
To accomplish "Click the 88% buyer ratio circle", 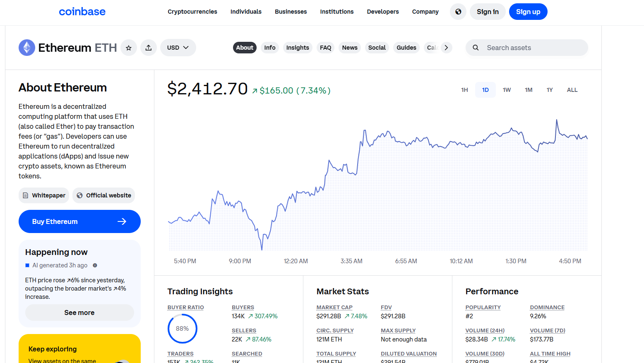I will [183, 329].
